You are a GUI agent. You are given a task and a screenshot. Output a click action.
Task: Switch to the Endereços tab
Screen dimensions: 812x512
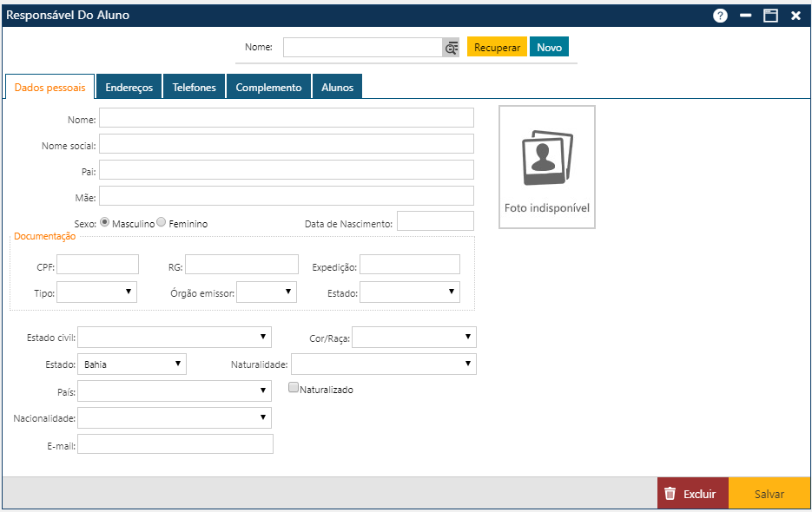pyautogui.click(x=129, y=88)
